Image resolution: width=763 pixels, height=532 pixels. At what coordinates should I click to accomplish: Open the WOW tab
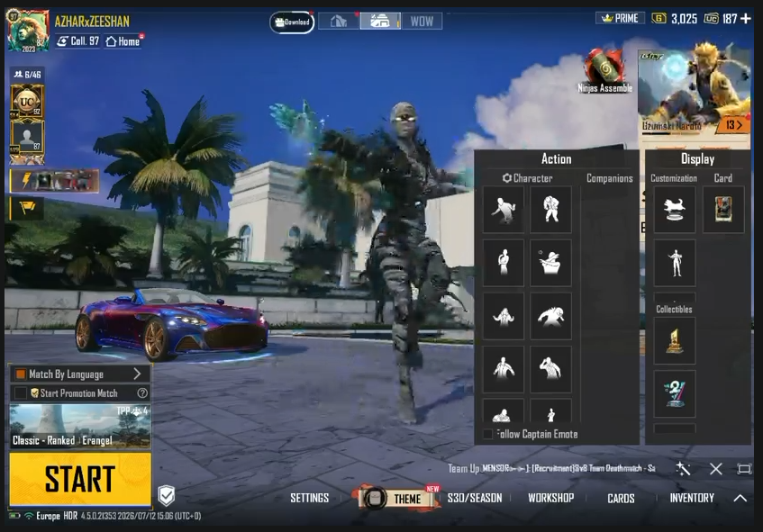(422, 21)
